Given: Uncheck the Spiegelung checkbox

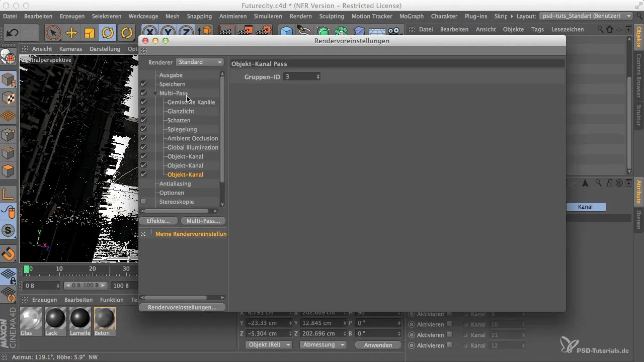Looking at the screenshot, I should pyautogui.click(x=143, y=129).
